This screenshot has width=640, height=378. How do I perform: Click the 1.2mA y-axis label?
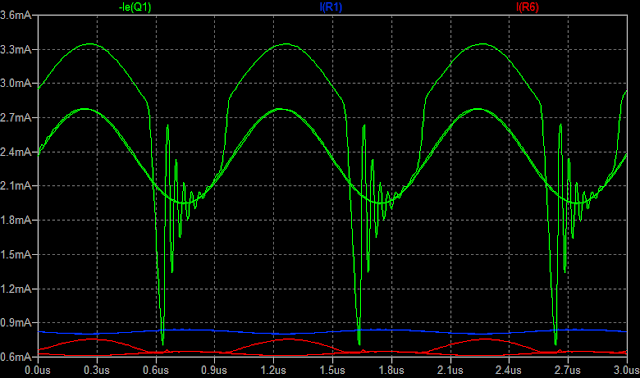[16, 289]
